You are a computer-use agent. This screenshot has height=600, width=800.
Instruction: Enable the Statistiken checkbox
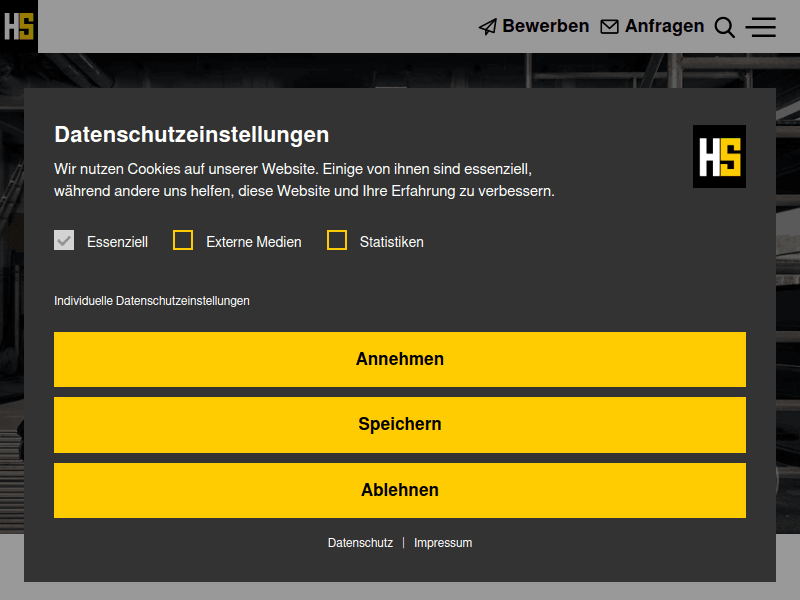coord(337,241)
